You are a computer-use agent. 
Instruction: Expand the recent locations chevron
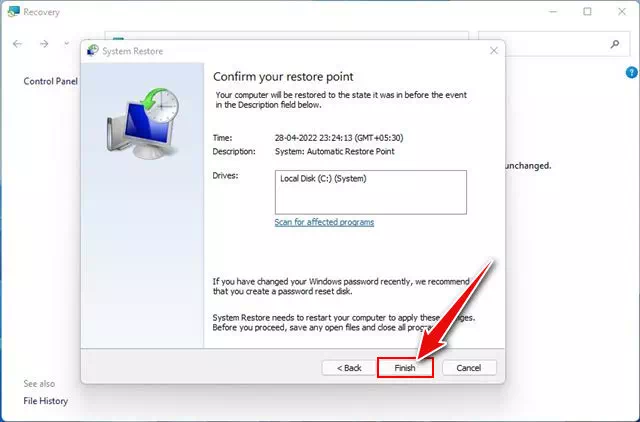[x=66, y=44]
